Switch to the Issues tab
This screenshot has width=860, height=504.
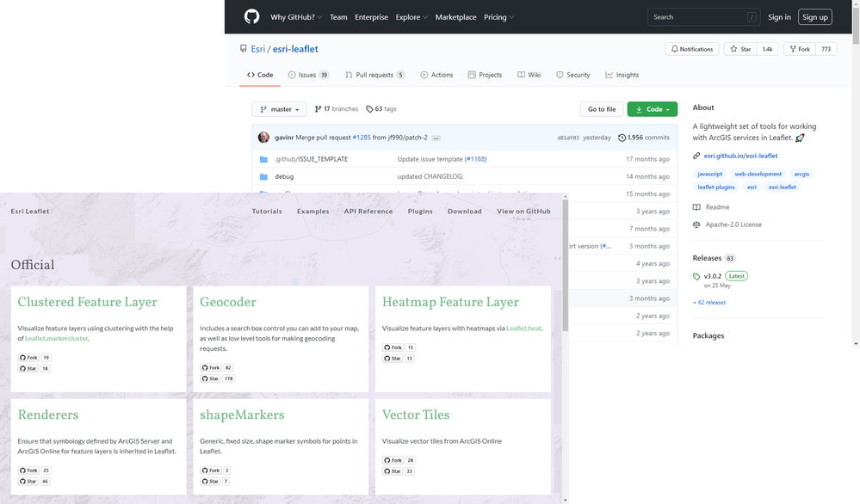309,75
